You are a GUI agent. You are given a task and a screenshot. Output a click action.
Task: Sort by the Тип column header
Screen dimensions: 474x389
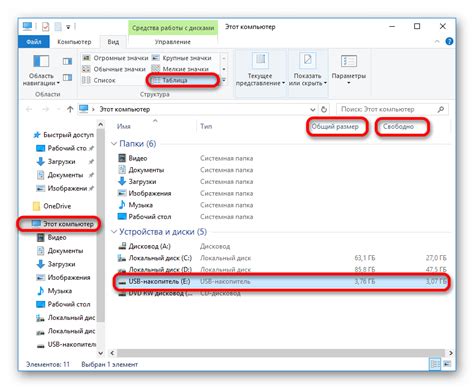tap(206, 127)
